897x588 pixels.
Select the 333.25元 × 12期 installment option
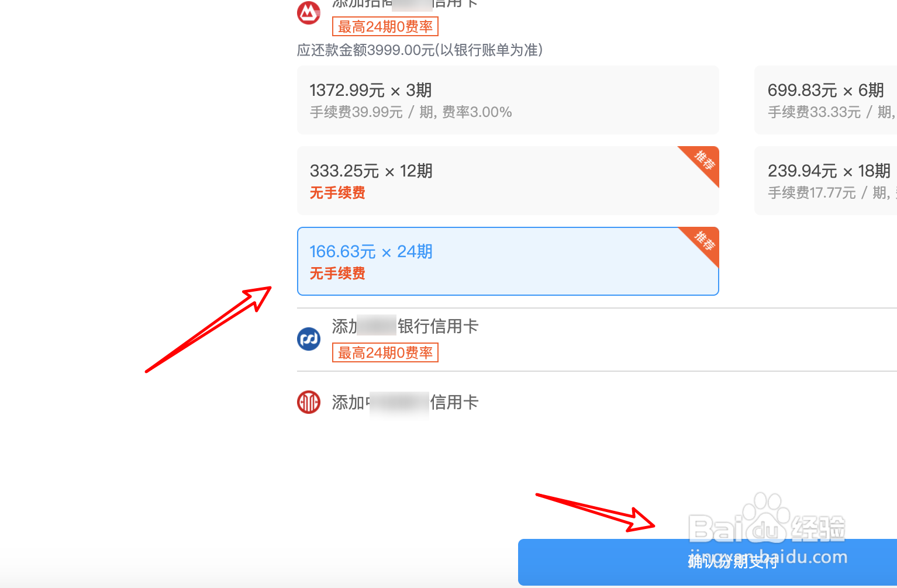click(508, 181)
